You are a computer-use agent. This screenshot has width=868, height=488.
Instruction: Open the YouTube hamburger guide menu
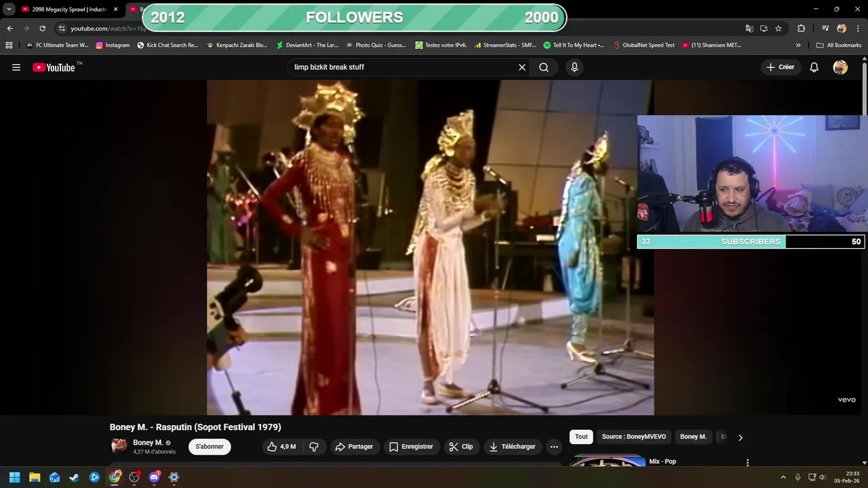(x=16, y=67)
